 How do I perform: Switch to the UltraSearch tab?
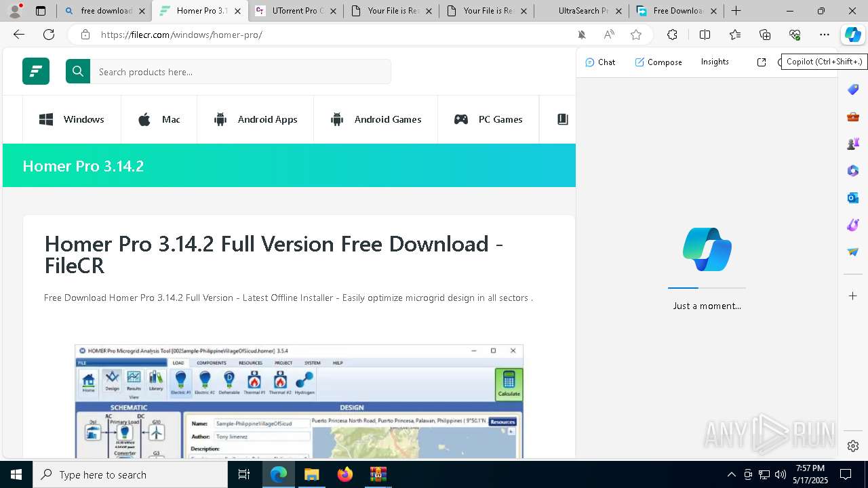pos(581,11)
